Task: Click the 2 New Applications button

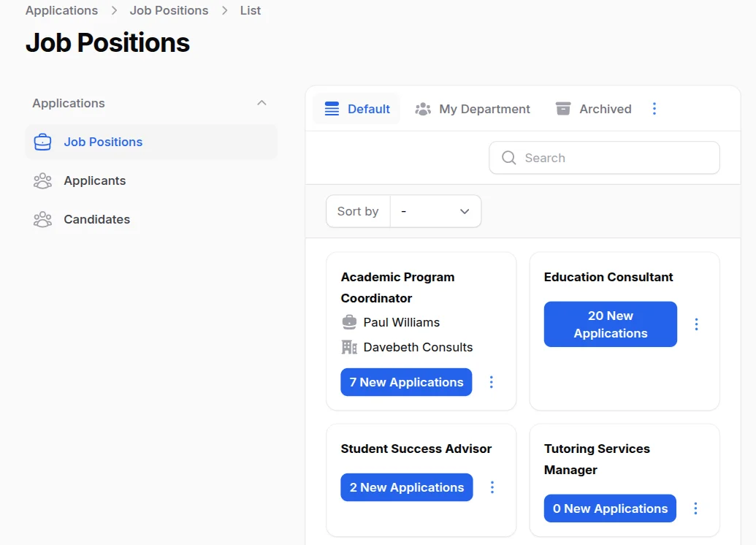Action: tap(407, 487)
